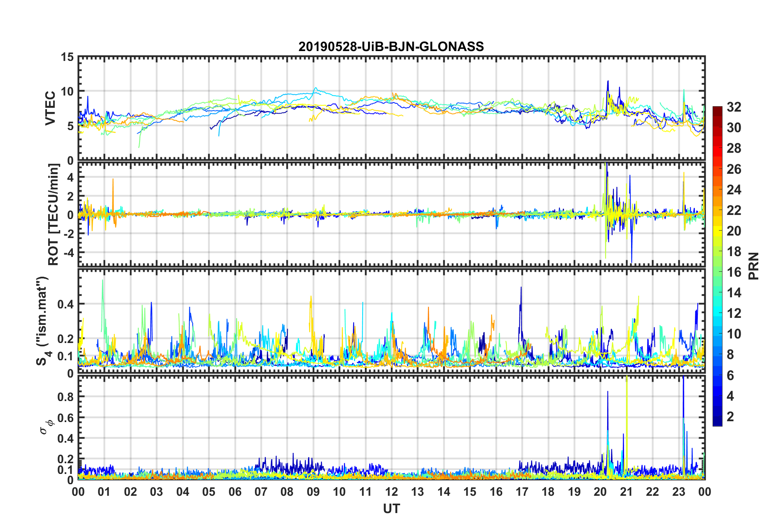Select the ROT [TECU/min] axis label
This screenshot has width=783, height=532.
point(54,215)
